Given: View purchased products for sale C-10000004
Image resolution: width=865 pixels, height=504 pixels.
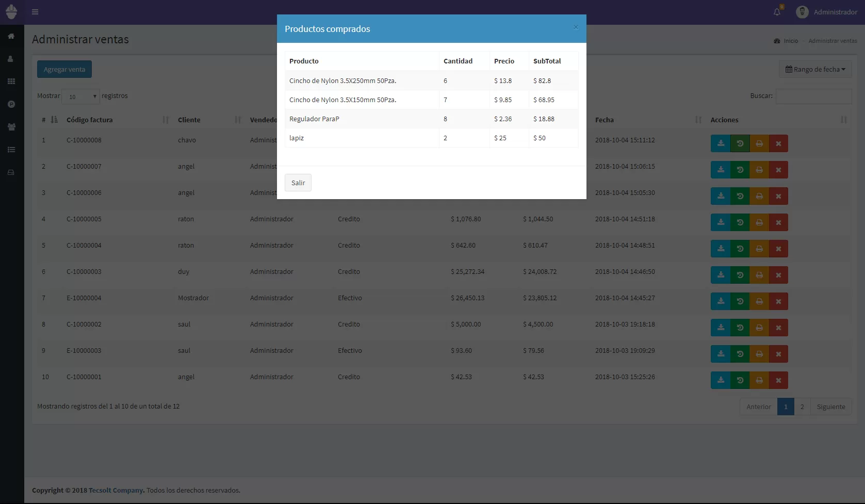Looking at the screenshot, I should 740,249.
